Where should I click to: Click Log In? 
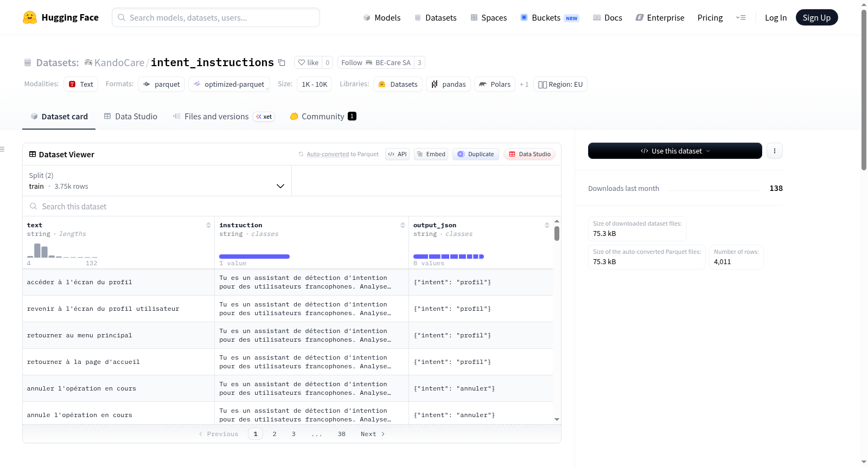776,18
